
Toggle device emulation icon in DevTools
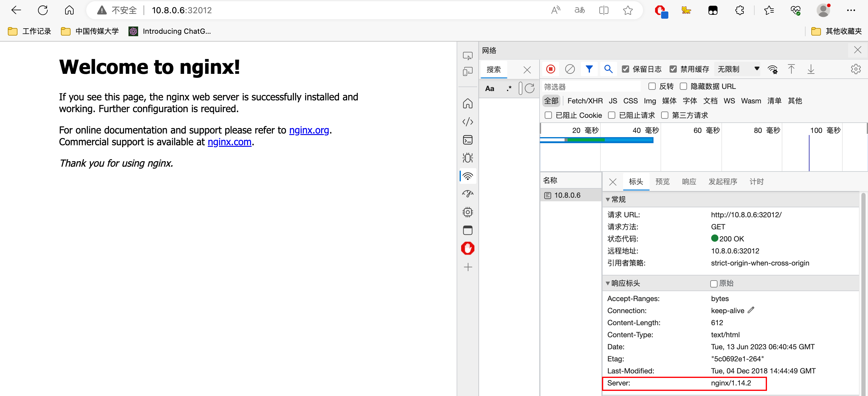[468, 71]
